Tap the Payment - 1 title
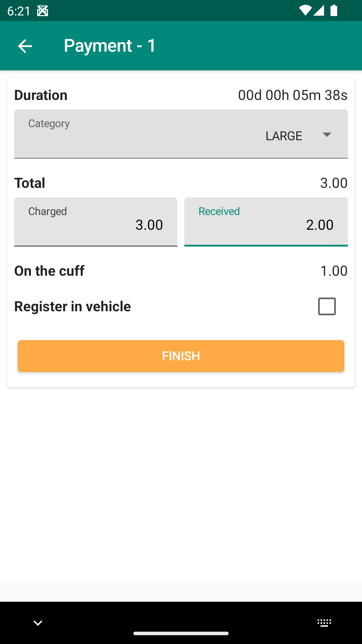Image resolution: width=362 pixels, height=644 pixels. (x=110, y=46)
